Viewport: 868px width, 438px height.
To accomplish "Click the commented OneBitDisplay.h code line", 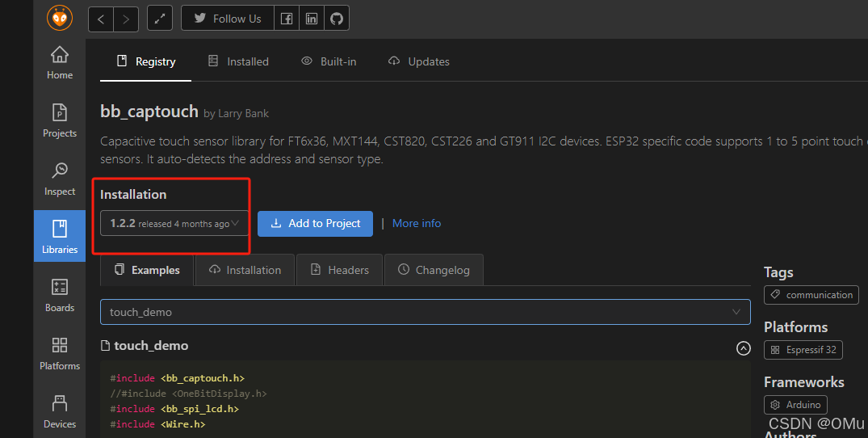I will click(x=188, y=394).
